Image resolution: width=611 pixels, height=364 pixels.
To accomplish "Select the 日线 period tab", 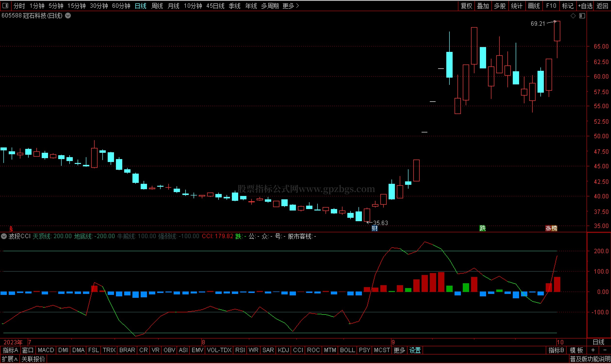I will (140, 6).
